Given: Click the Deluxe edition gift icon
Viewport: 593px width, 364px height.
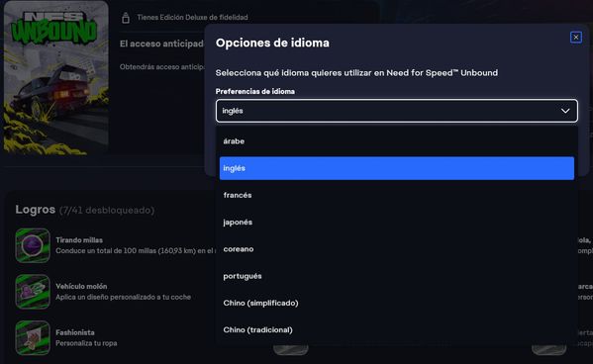Looking at the screenshot, I should [x=126, y=18].
